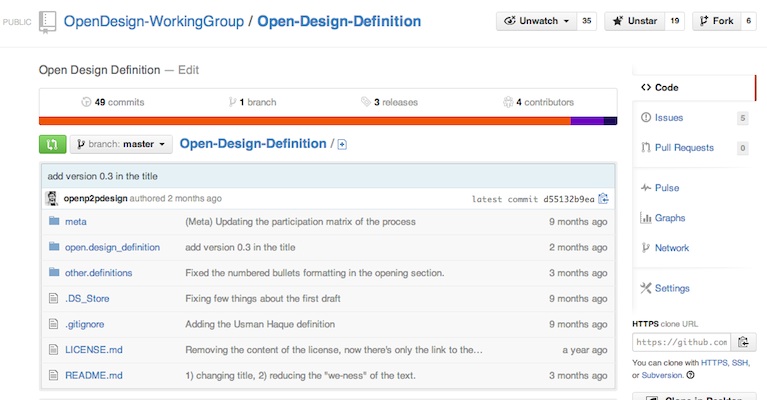Click the meta folder icon

point(54,221)
